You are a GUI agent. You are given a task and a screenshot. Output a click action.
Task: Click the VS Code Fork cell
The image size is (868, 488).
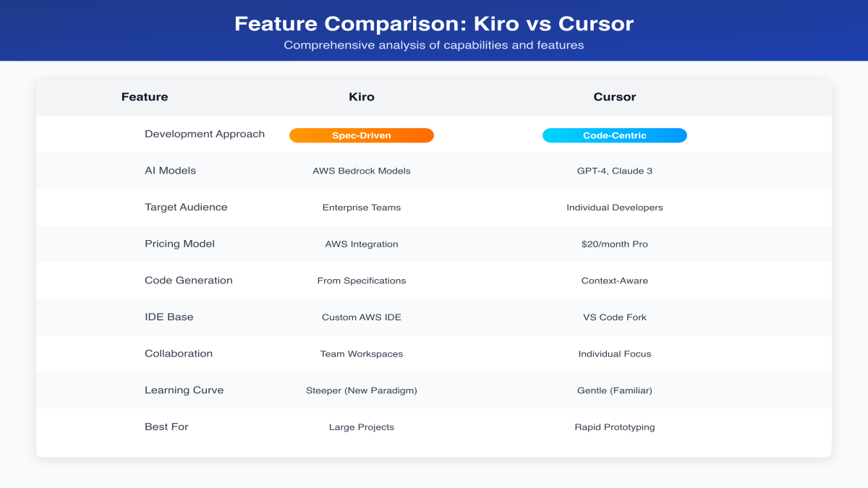click(x=615, y=317)
